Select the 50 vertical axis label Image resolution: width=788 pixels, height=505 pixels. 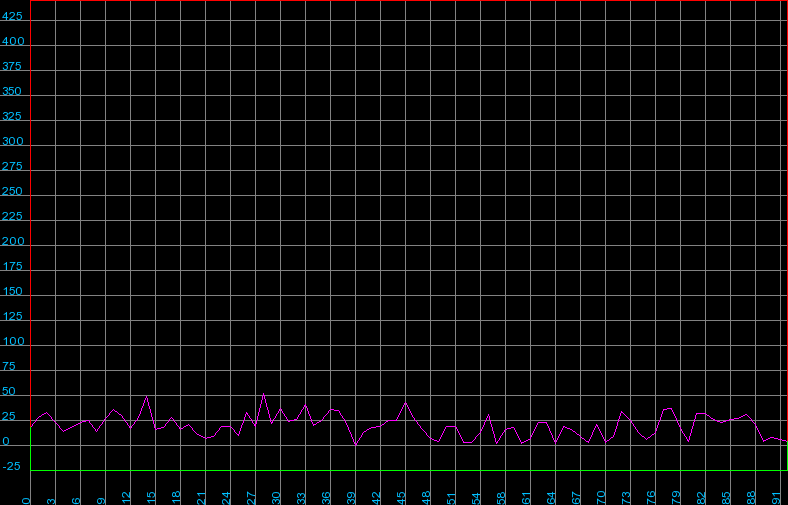point(9,391)
